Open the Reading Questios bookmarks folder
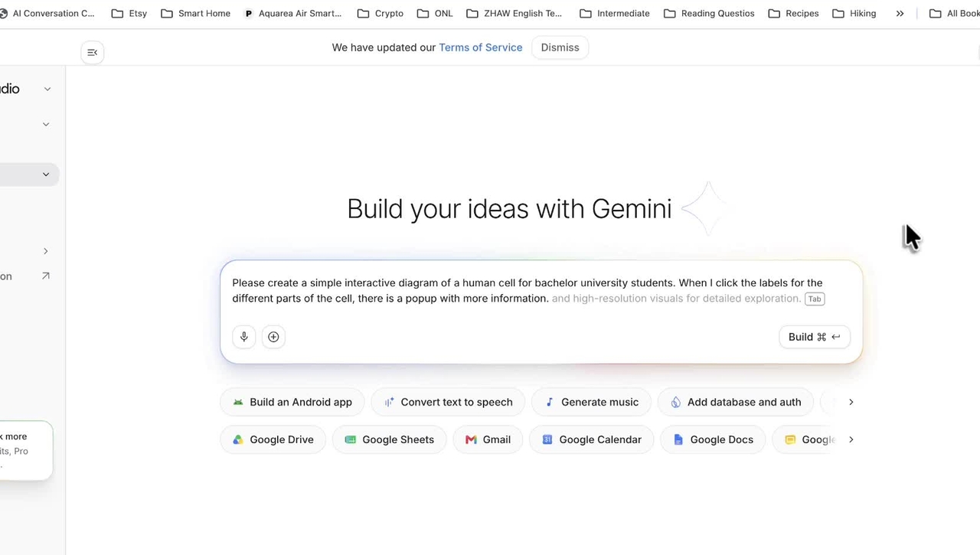Screen dimensions: 980x555 pos(709,13)
